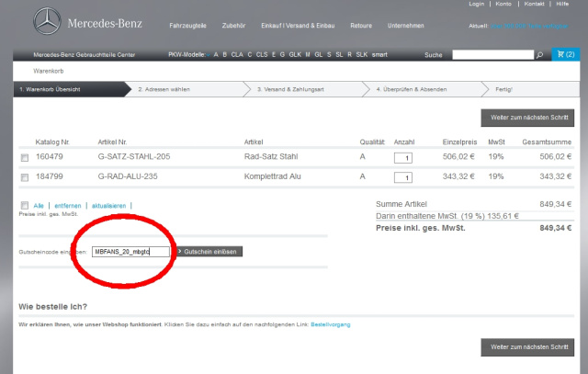Click the Kontakt link

click(534, 4)
